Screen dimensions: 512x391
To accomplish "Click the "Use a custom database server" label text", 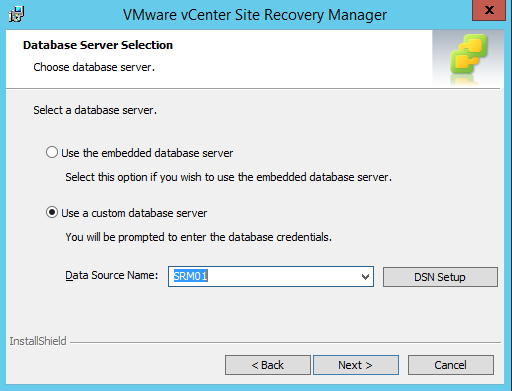I will click(x=134, y=213).
